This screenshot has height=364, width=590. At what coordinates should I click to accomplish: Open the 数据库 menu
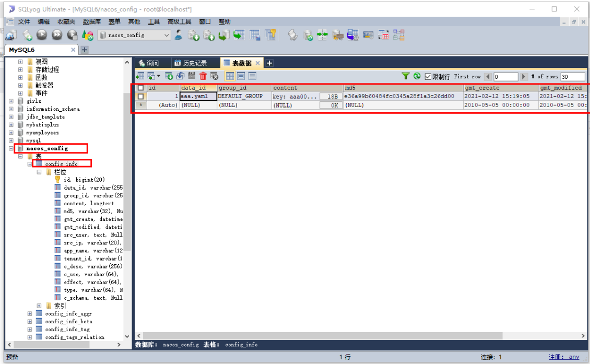[91, 21]
